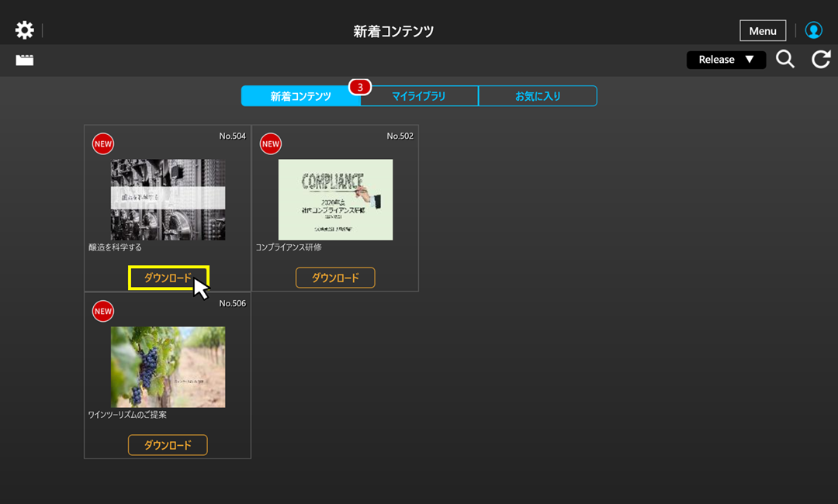
Task: Select the 新着コンテンツ tab
Action: point(300,96)
